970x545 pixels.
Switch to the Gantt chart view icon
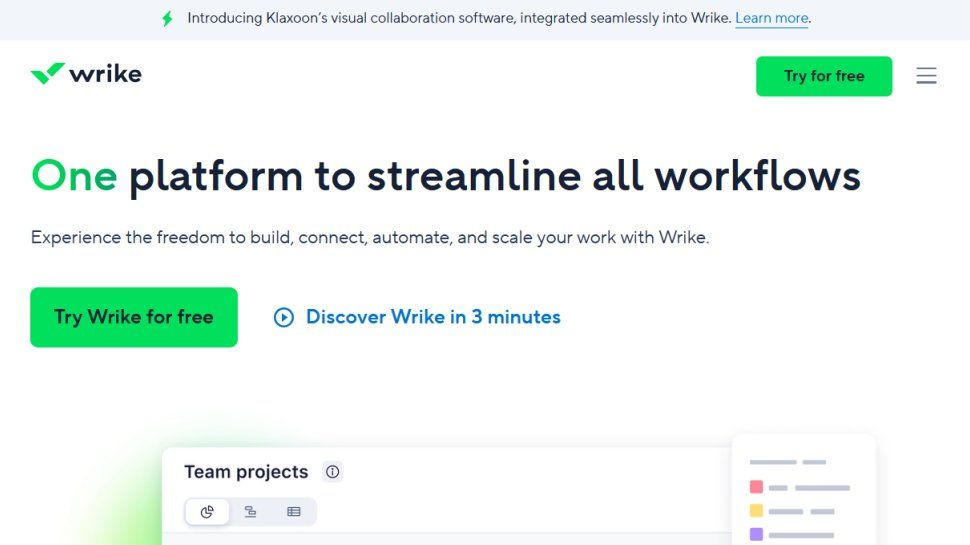pyautogui.click(x=251, y=512)
